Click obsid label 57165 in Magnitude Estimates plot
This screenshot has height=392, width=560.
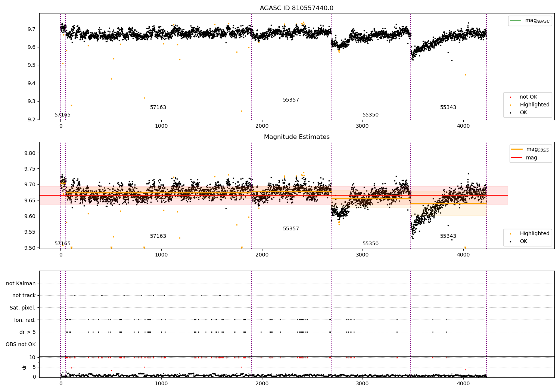pos(62,244)
